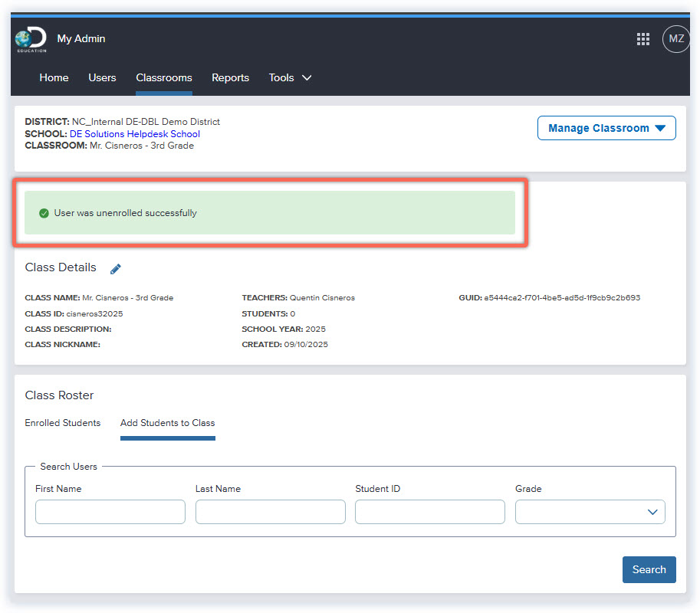
Task: Click the green success checkmark icon
Action: (44, 213)
